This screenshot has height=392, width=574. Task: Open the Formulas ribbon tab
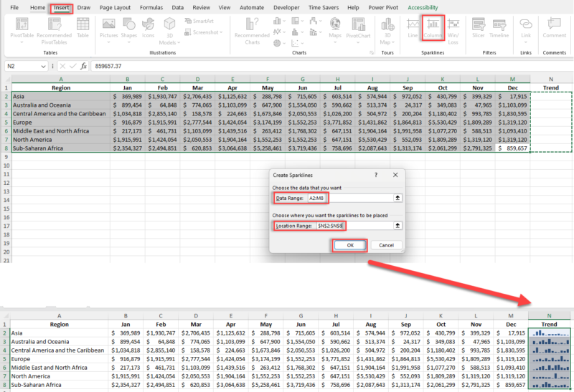(x=151, y=7)
